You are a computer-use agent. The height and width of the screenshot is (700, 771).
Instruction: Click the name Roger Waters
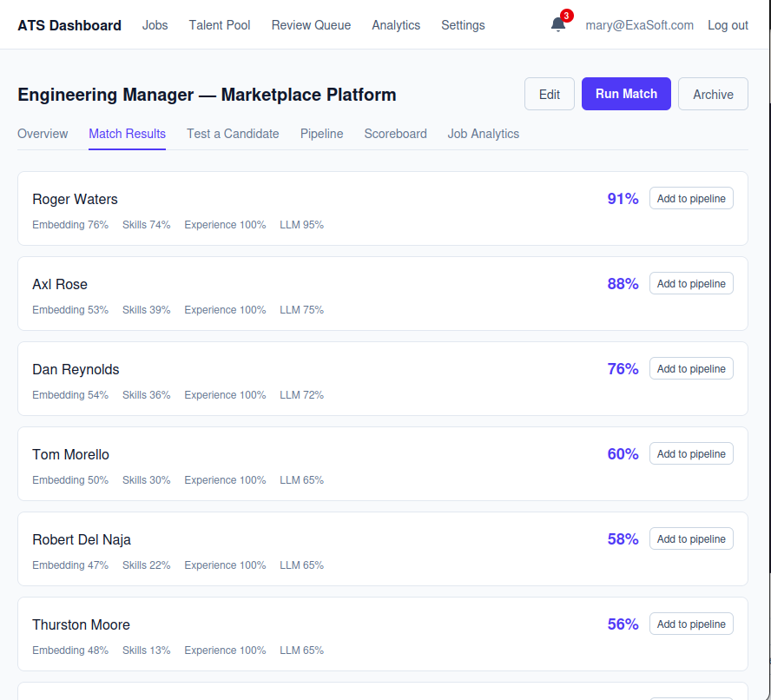[75, 199]
